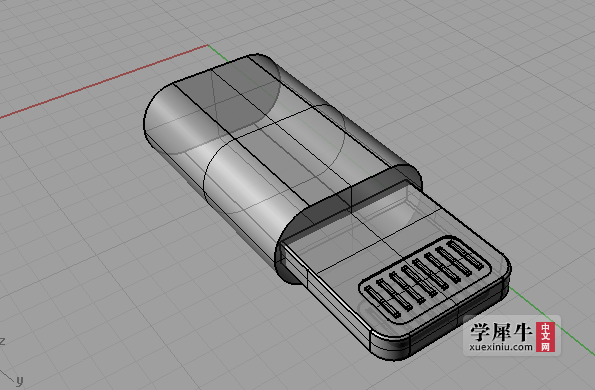Select the red X-axis line

pyautogui.click(x=102, y=81)
